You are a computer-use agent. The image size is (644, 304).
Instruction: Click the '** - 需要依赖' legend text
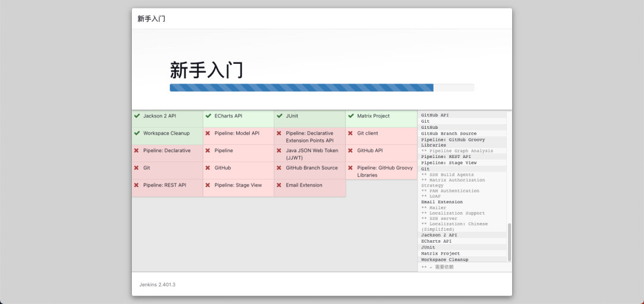point(438,267)
